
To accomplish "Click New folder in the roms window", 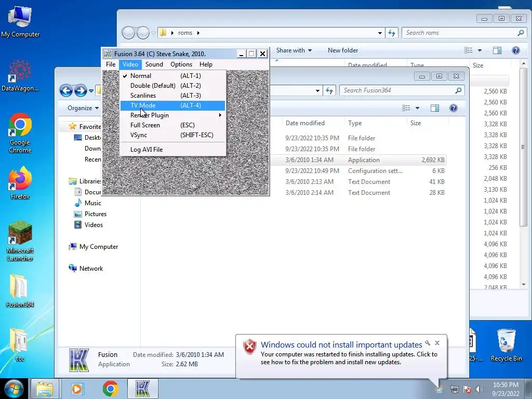I will click(343, 50).
